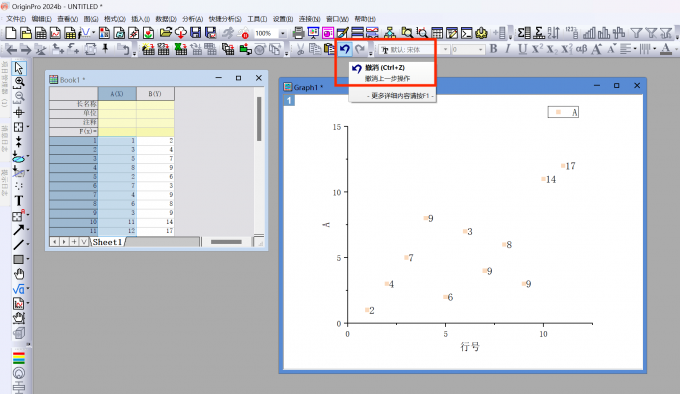Expand the text alignment dropdown arrow
The width and height of the screenshot is (680, 394).
pyautogui.click(x=634, y=49)
